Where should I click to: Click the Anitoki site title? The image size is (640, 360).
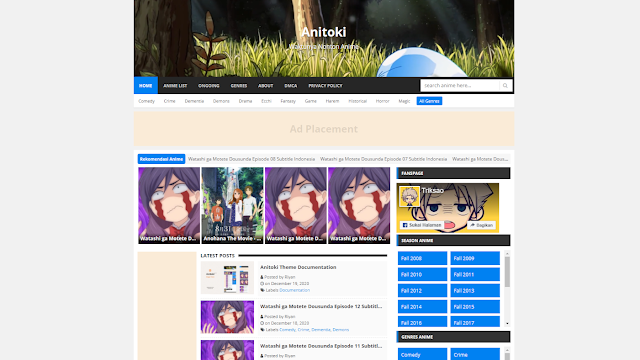[x=324, y=32]
